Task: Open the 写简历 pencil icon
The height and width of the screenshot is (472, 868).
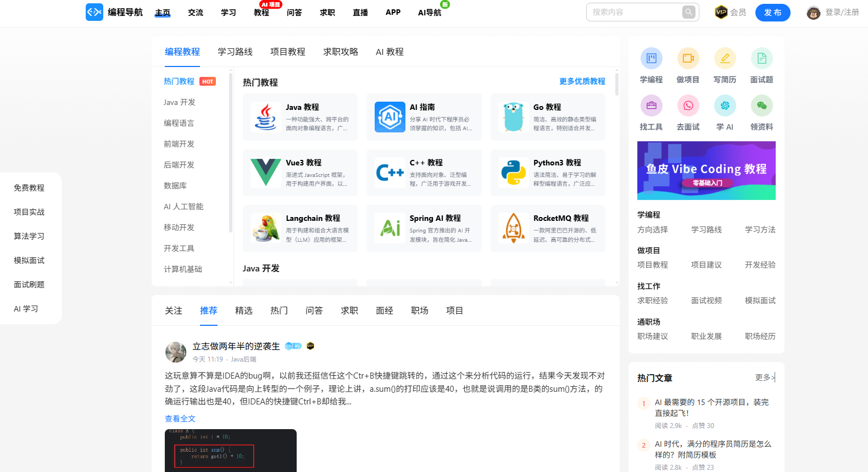Action: pyautogui.click(x=725, y=58)
